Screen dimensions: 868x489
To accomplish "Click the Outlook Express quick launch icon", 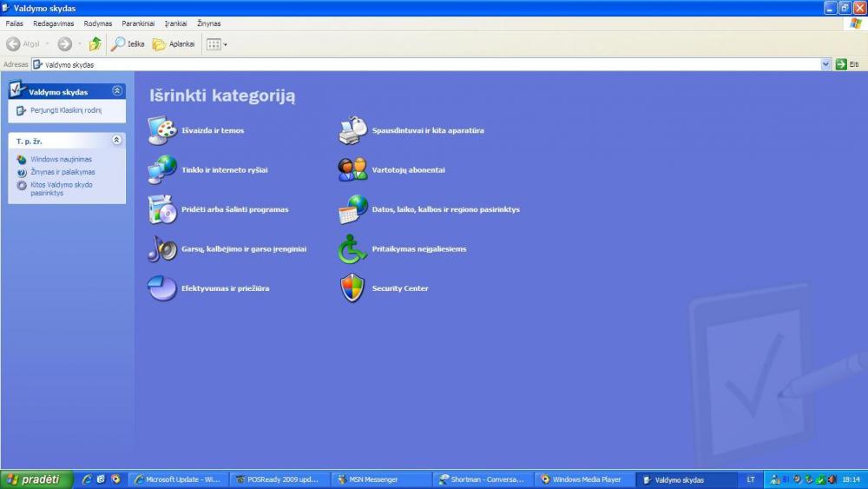I will click(101, 479).
